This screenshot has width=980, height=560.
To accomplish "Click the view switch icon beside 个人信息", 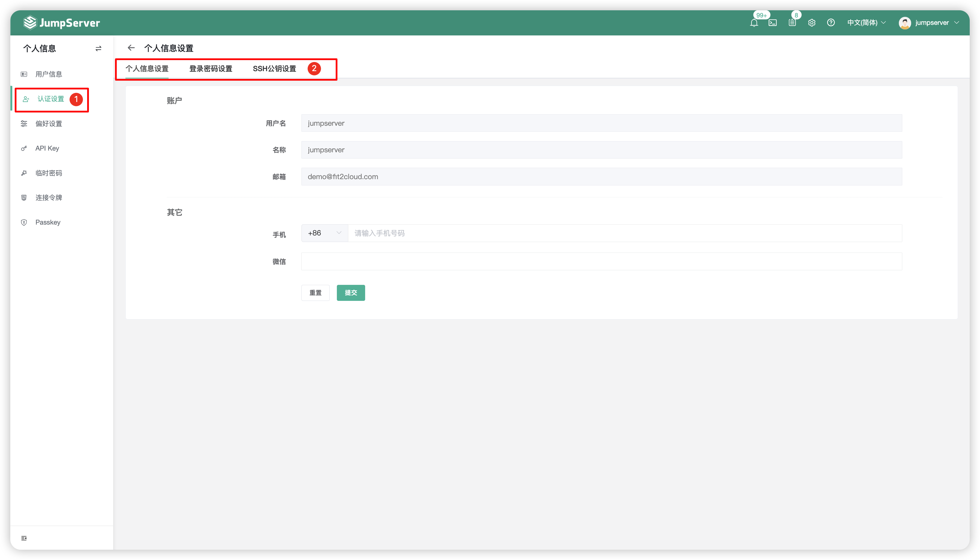I will coord(99,49).
